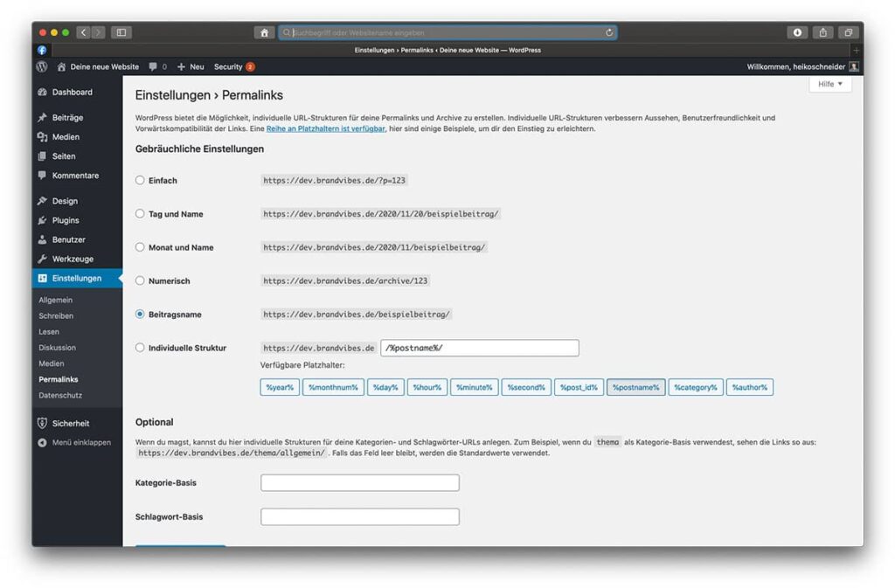Open the + Neu menu in admin bar

pos(191,66)
